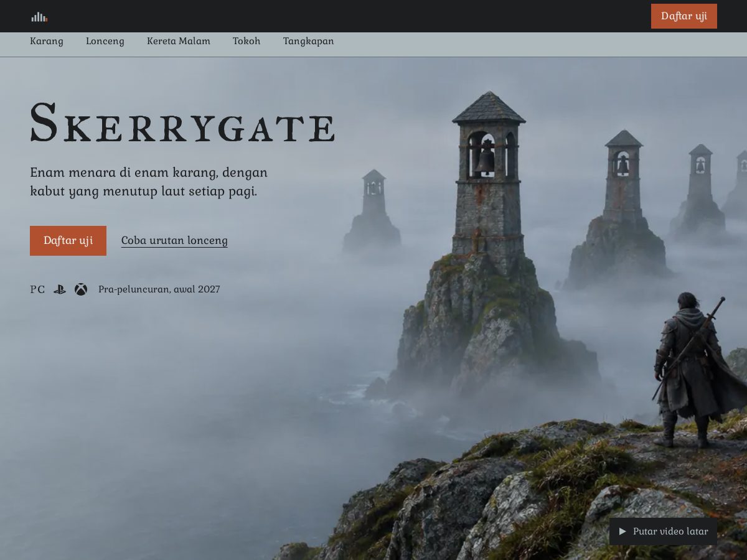Click the PC platform label
This screenshot has width=747, height=560.
point(37,289)
